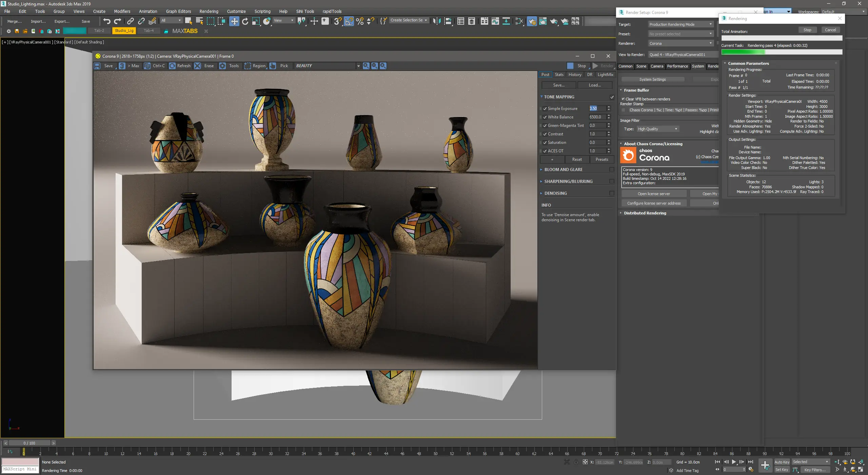Click the Open license server button
This screenshot has width=868, height=475.
tap(654, 194)
